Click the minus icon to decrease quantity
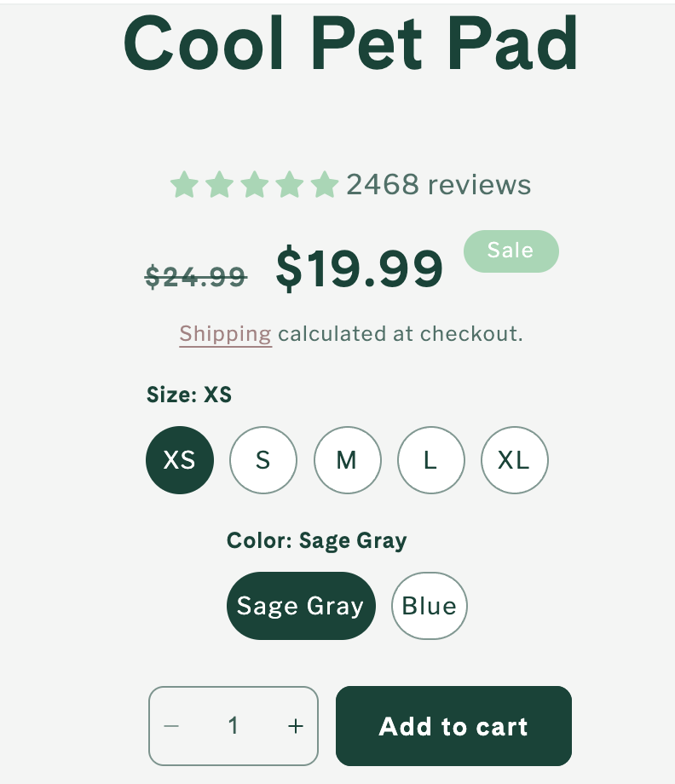This screenshot has height=784, width=675. 171,726
